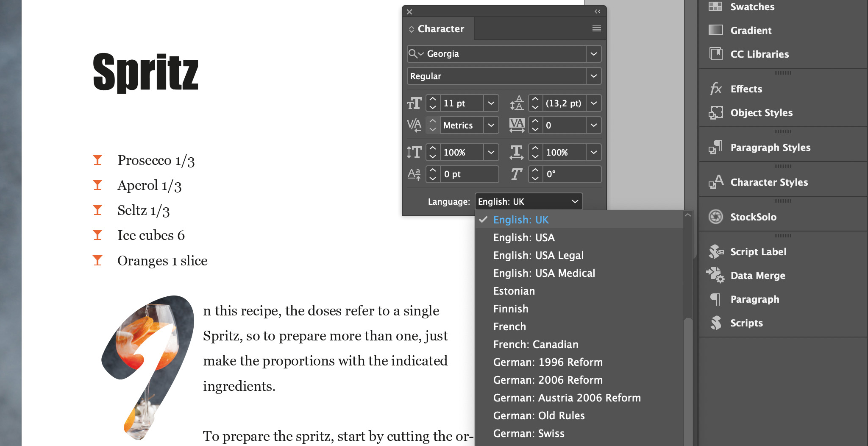
Task: Open the Metrics kerning dropdown
Action: (491, 125)
